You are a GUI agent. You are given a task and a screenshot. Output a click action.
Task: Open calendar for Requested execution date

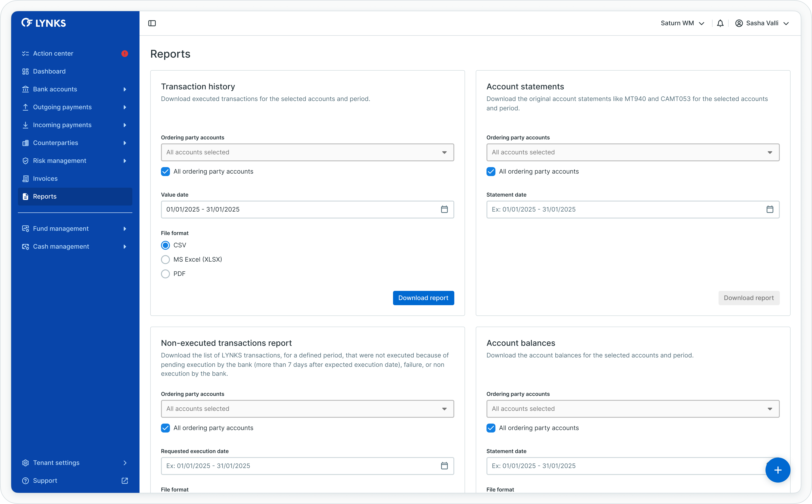click(444, 466)
